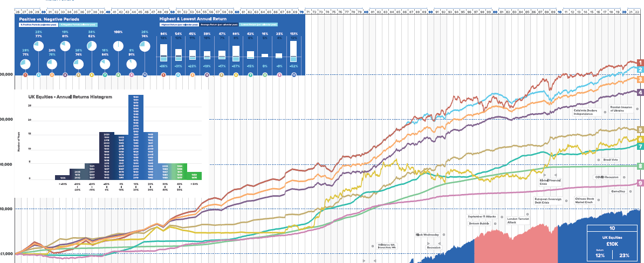Image resolution: width=644 pixels, height=263 pixels.
Task: Click the 151% highest return bar
Action: pyautogui.click(x=293, y=51)
